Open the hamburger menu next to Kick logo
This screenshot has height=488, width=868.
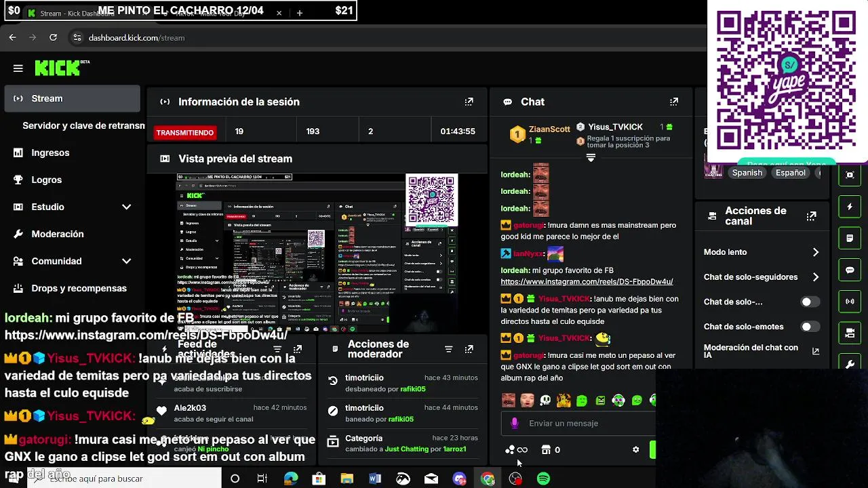click(x=18, y=68)
